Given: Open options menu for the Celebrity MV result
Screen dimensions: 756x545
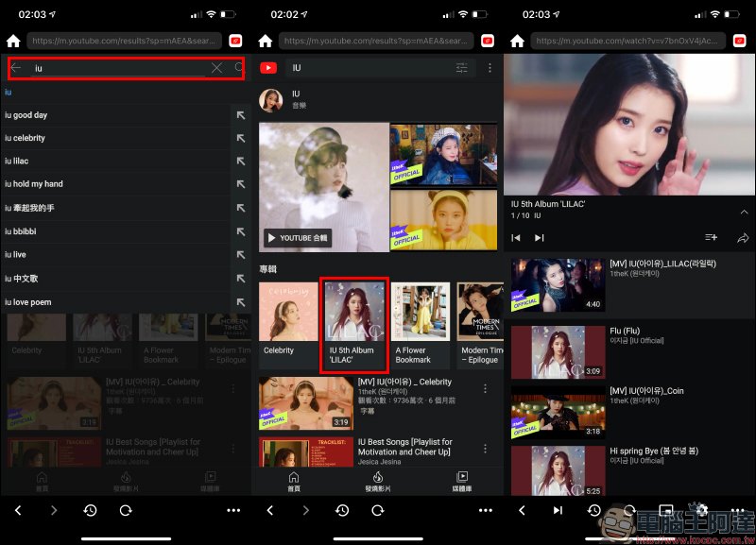Looking at the screenshot, I should click(486, 388).
